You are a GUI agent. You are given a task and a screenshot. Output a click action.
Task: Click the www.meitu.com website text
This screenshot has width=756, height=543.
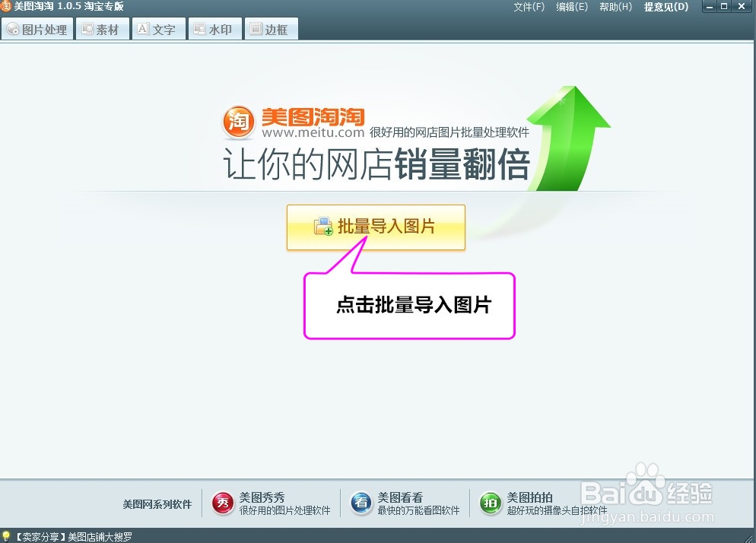[x=313, y=132]
